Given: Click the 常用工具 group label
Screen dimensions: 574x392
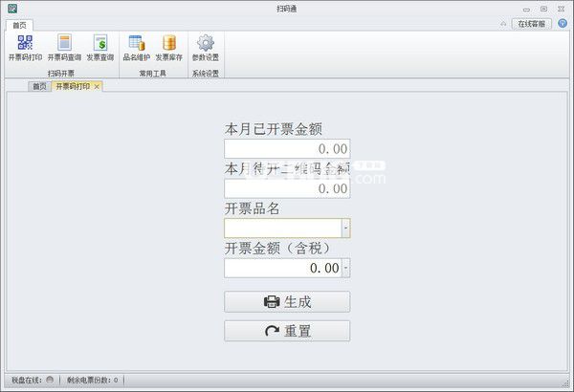Looking at the screenshot, I should [153, 74].
